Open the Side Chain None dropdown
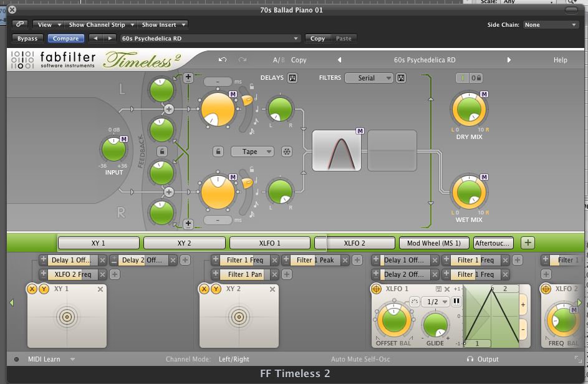Screen dimensions: 588x384 click(550, 25)
